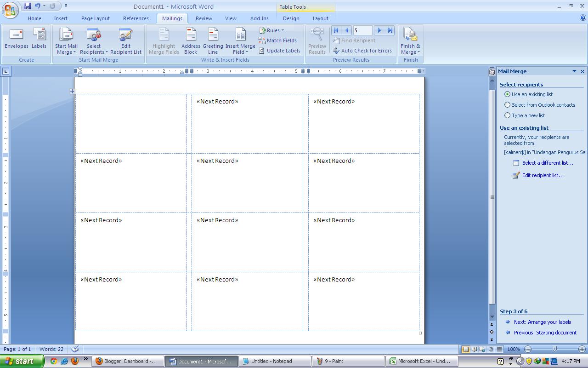Click Insert Merge Field icon

point(240,35)
